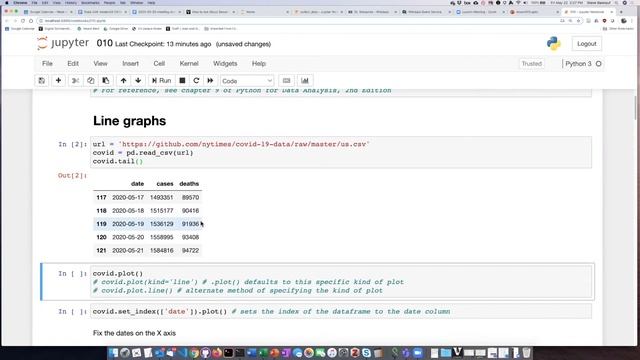
Task: Open Firefox from the Dock
Action: (x=217, y=353)
